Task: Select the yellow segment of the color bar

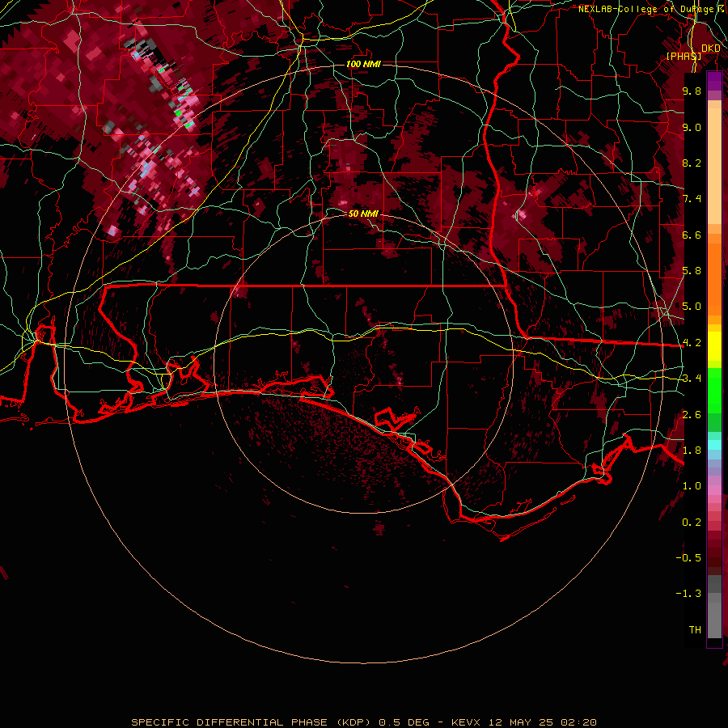Action: 714,346
